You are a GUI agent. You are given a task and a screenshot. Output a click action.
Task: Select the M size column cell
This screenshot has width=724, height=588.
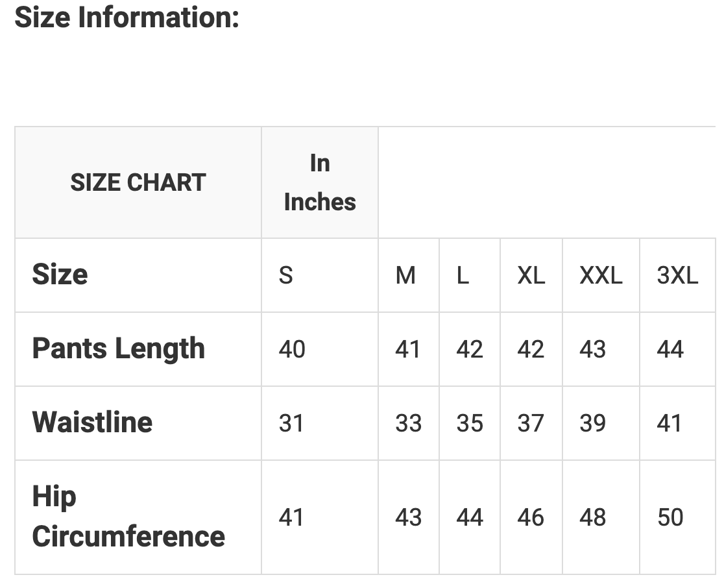pos(405,276)
